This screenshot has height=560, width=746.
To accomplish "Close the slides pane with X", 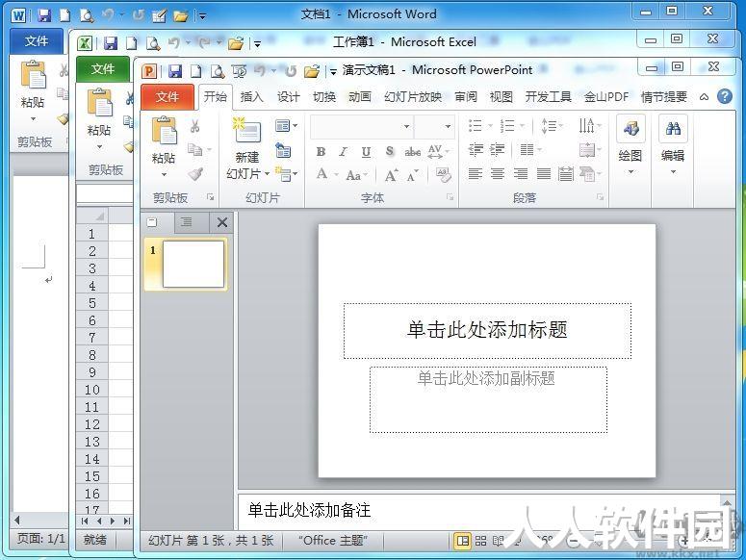I will [x=221, y=222].
